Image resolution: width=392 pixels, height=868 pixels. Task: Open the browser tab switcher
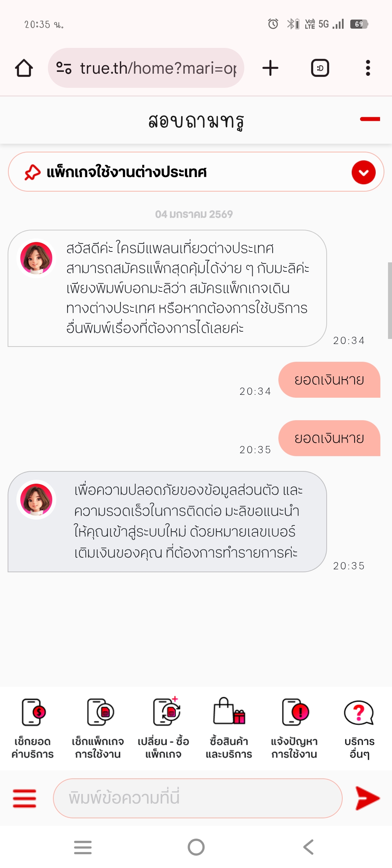(320, 68)
